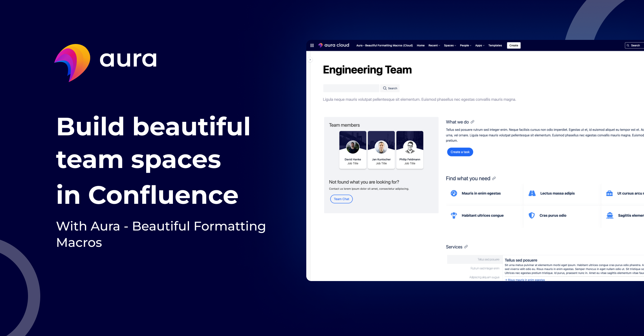Open Jan Kuntscher's profile card
The height and width of the screenshot is (336, 644).
tap(381, 150)
